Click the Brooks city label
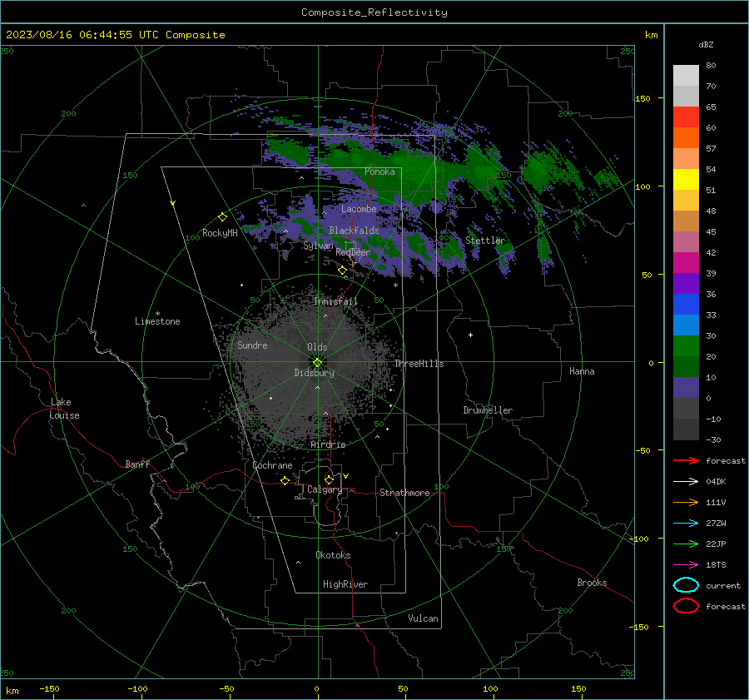 (592, 583)
